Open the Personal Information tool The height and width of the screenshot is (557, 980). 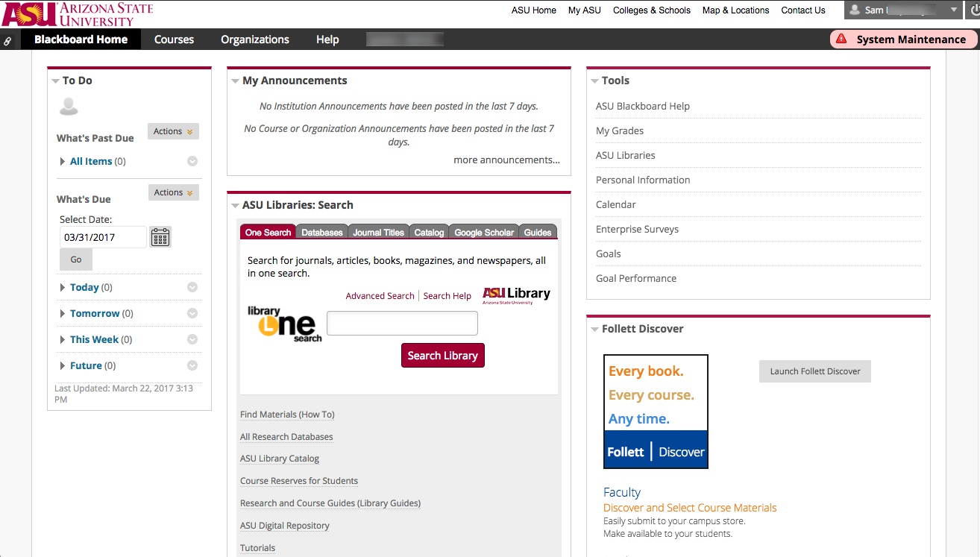point(643,180)
